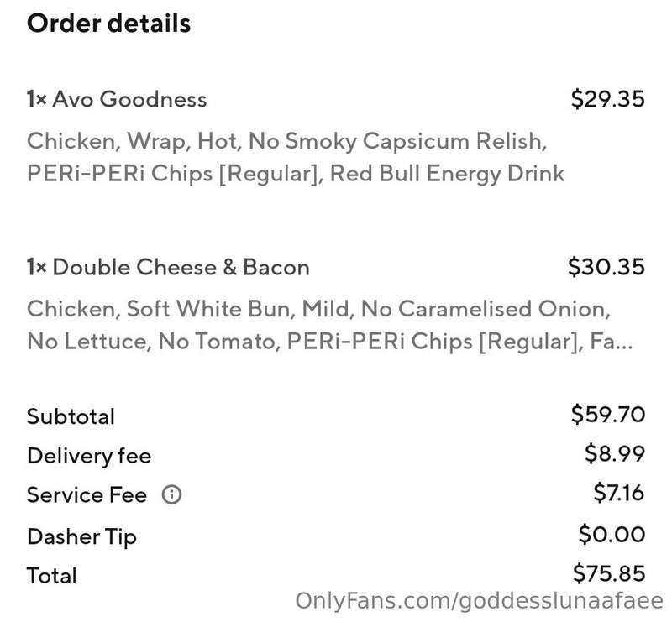
Task: Open the 1× Avo Goodness item
Action: 117,99
